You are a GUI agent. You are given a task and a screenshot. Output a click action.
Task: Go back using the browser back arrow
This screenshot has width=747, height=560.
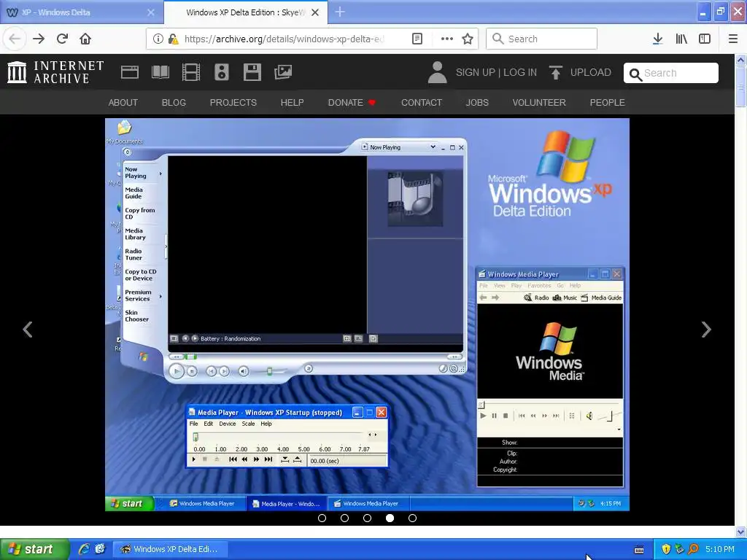pos(15,39)
